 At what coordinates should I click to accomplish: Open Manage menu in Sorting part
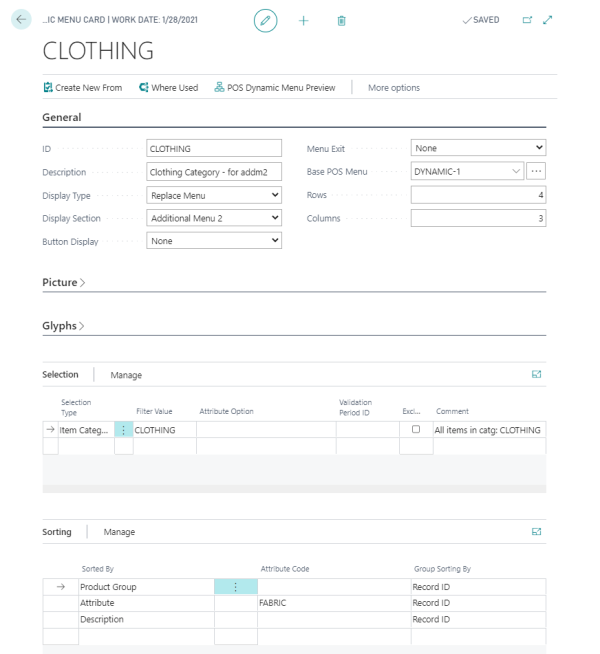(x=119, y=532)
